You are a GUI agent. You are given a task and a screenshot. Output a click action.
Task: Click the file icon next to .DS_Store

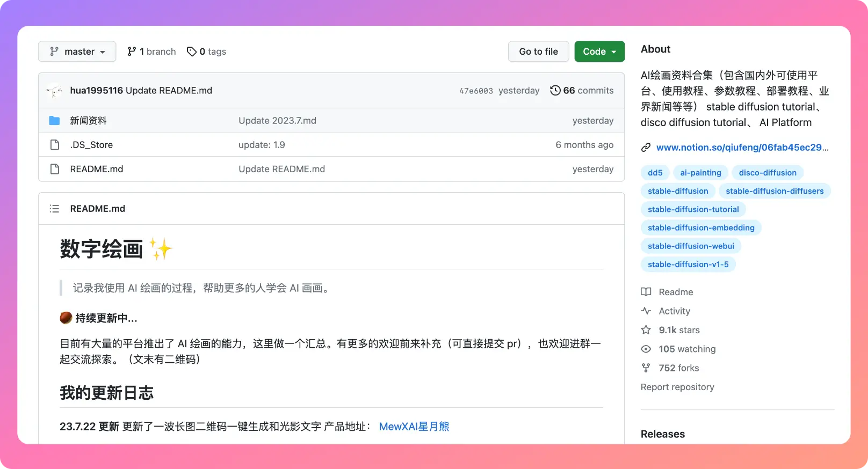point(54,145)
